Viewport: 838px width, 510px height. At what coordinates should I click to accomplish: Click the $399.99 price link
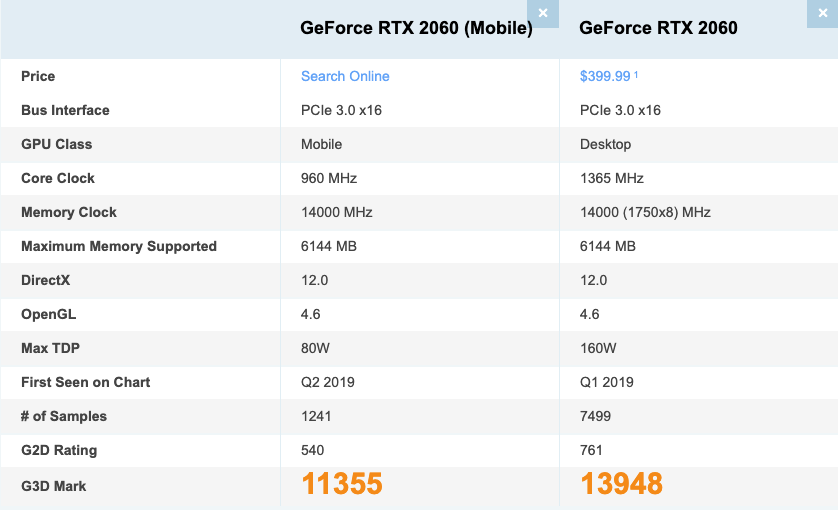[x=606, y=76]
